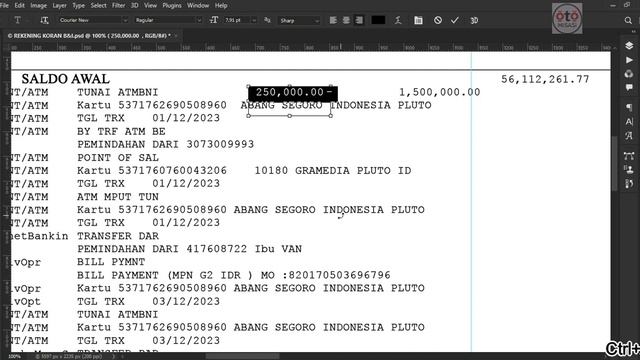The image size is (640, 360).
Task: Center align the text
Action: click(x=346, y=20)
